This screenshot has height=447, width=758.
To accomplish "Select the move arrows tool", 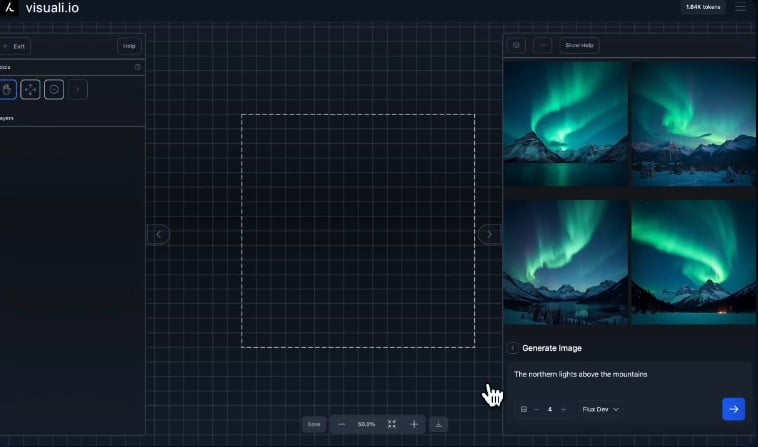I will pos(30,89).
